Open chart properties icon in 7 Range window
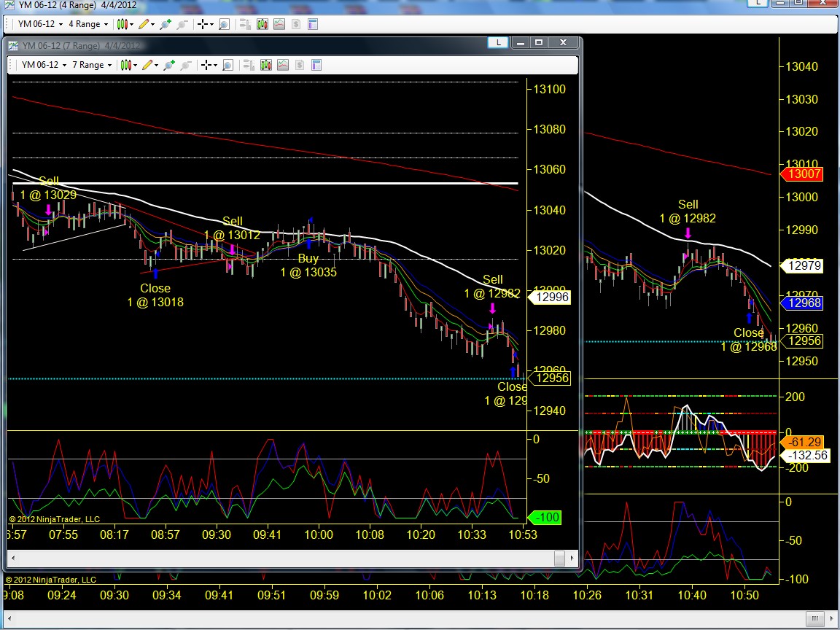Viewport: 840px width, 630px height. coord(316,65)
